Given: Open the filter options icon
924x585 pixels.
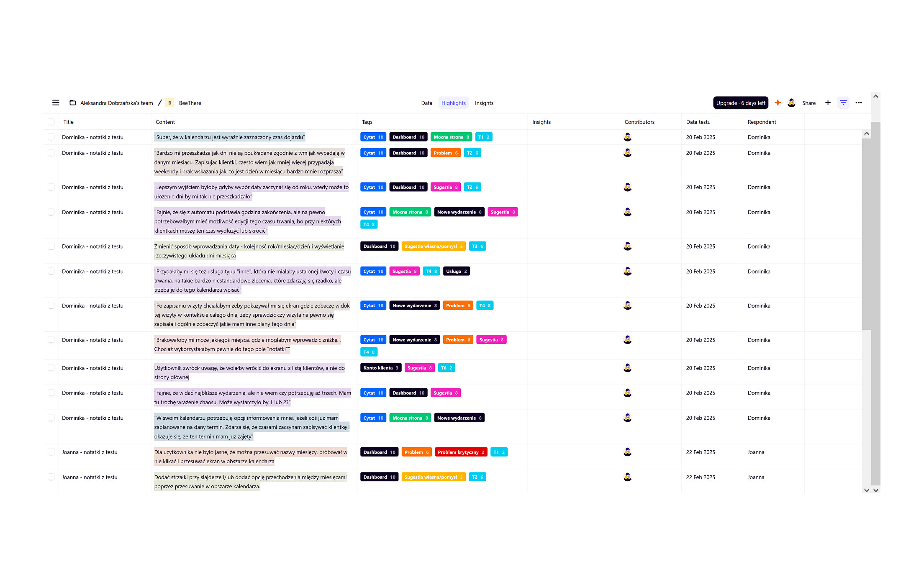Looking at the screenshot, I should click(x=843, y=103).
